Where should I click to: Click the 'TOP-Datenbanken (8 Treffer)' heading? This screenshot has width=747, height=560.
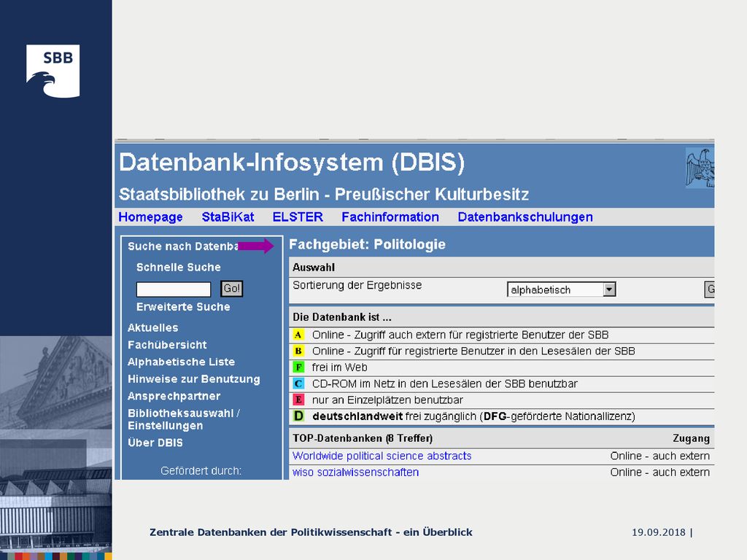[363, 438]
